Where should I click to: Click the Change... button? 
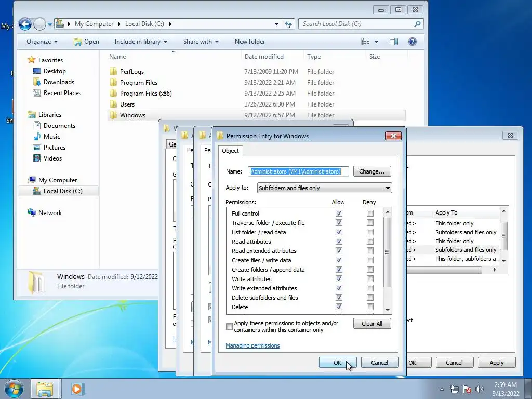click(372, 171)
